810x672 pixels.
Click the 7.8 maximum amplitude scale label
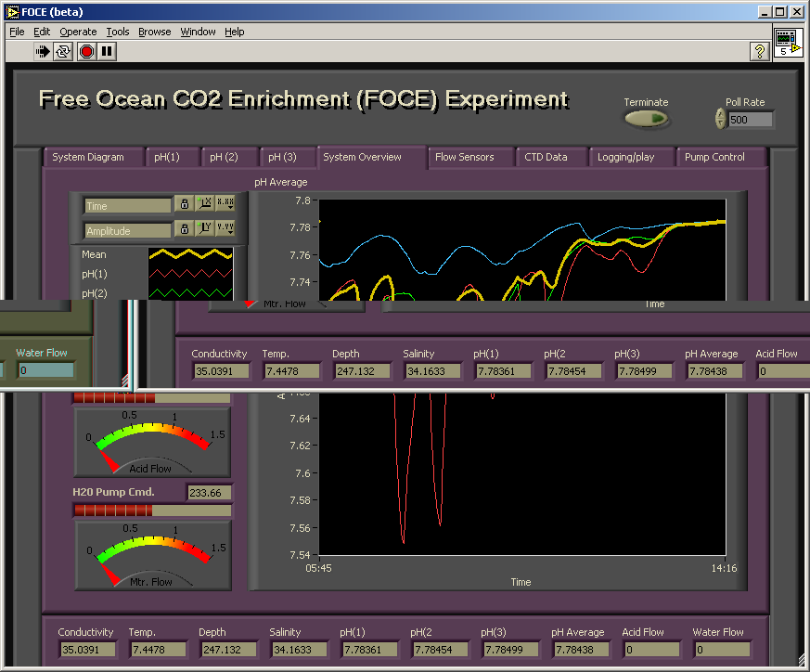(x=302, y=200)
